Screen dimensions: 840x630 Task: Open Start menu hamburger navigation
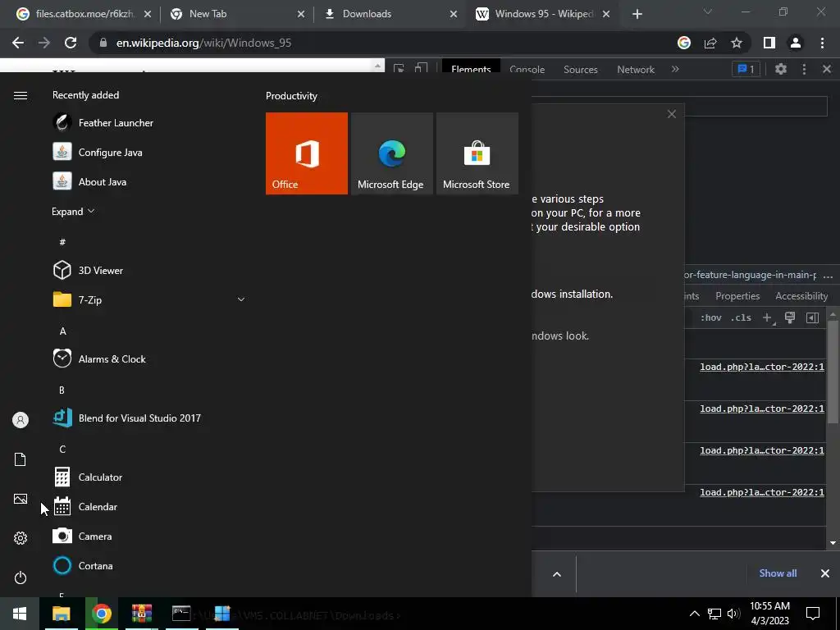[21, 95]
